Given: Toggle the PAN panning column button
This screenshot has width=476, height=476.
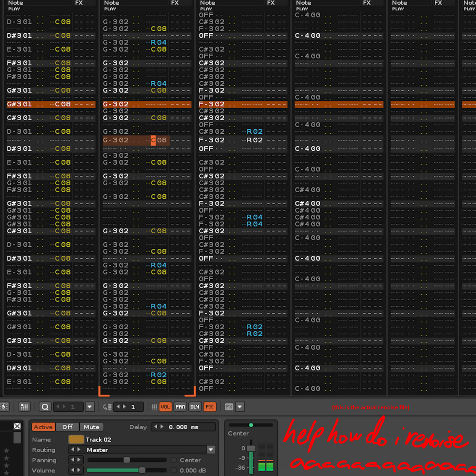Looking at the screenshot, I should (180, 407).
